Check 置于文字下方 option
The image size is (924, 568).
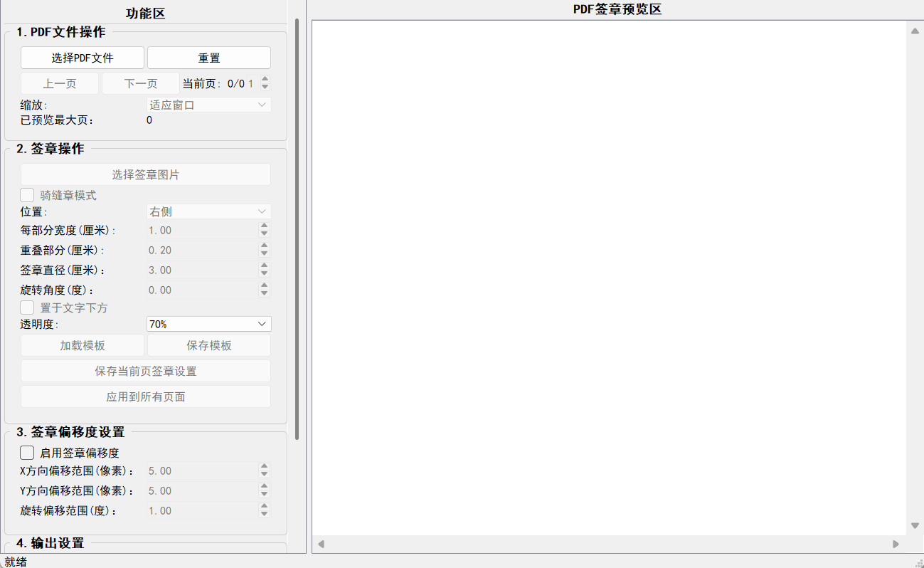tap(27, 307)
